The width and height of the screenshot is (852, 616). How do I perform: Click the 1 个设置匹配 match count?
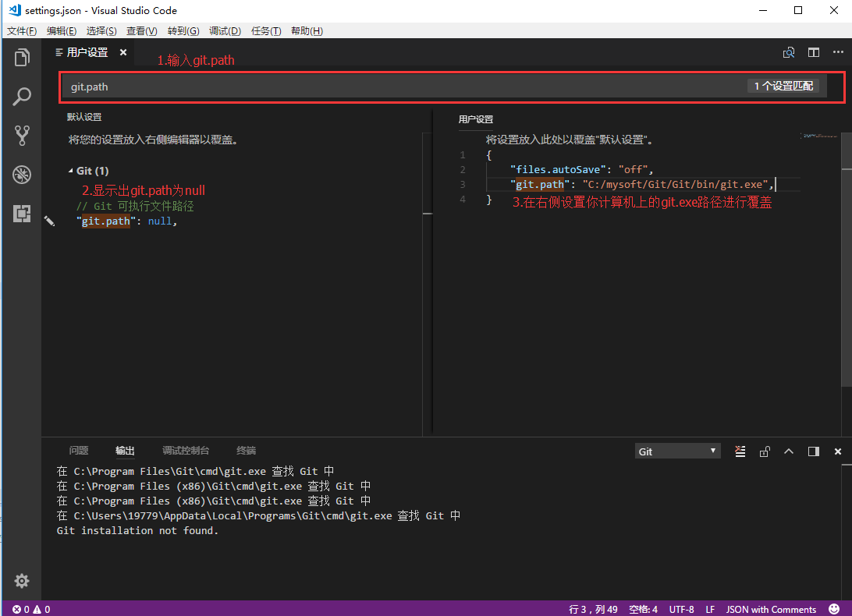coord(783,86)
